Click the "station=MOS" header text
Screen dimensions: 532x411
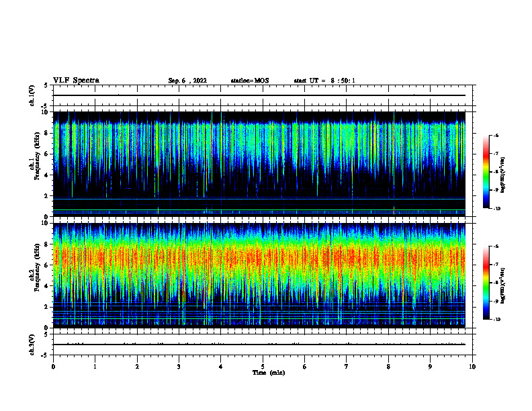[250, 81]
